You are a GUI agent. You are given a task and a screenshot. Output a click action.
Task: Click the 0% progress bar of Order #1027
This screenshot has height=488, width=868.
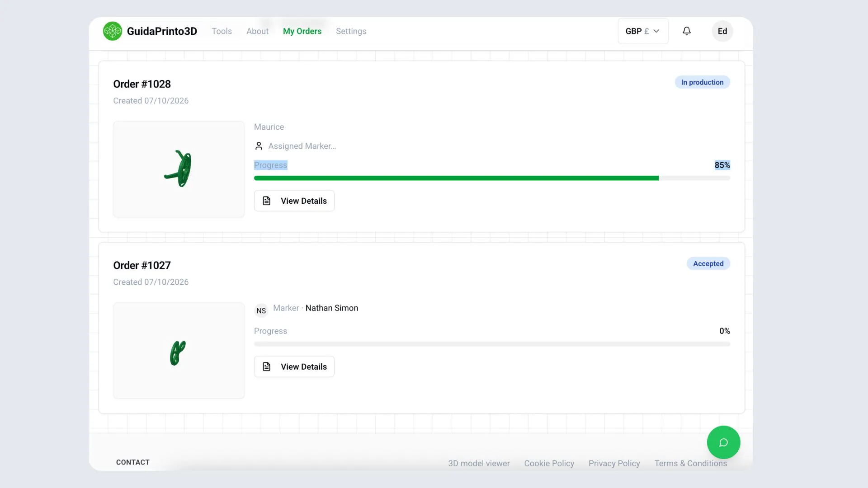[x=492, y=344]
